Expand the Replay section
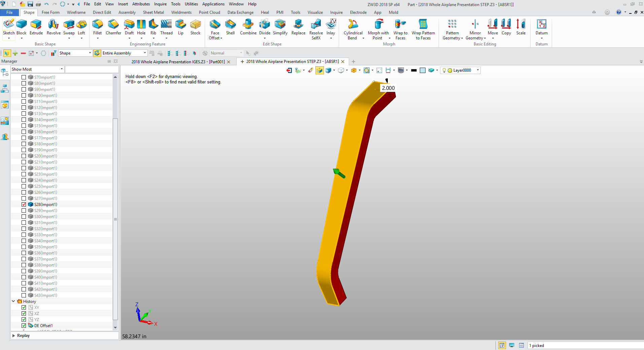Screen dimensions: 644x350 coord(14,336)
